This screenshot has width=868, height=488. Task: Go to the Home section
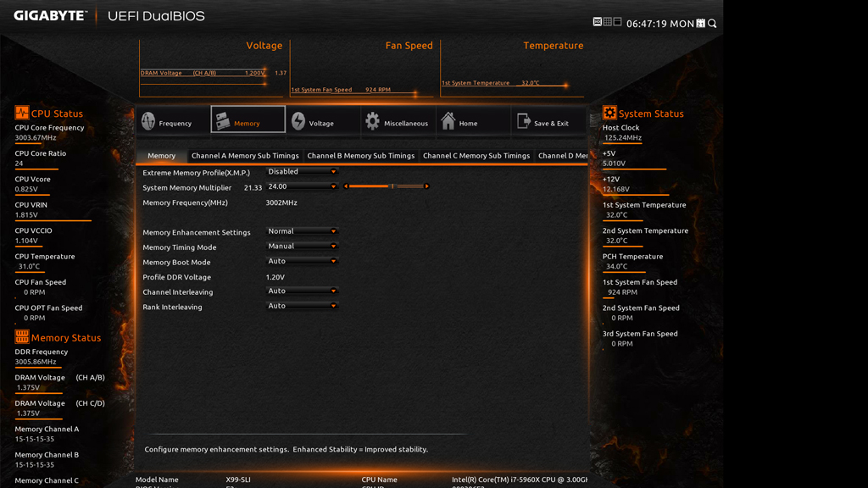[448, 122]
